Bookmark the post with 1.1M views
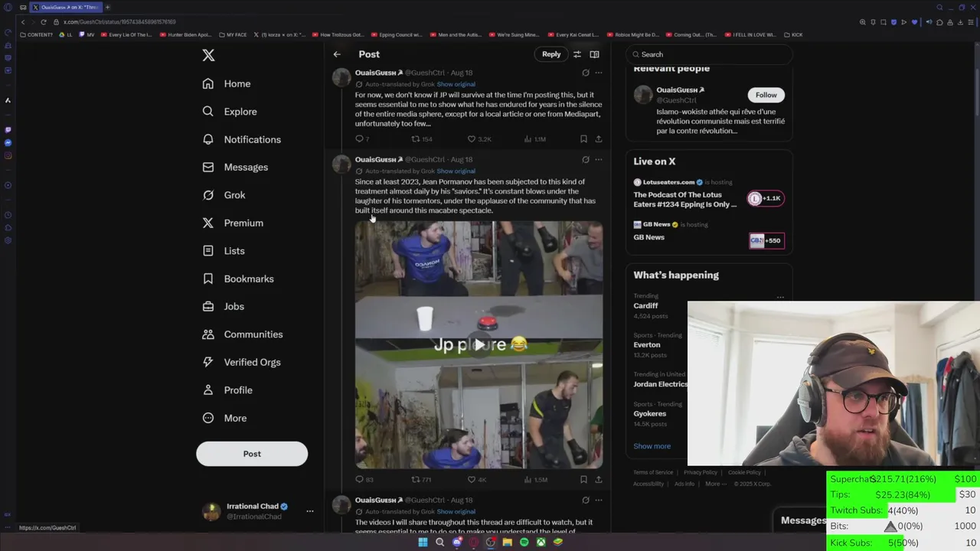This screenshot has width=980, height=551. [583, 139]
